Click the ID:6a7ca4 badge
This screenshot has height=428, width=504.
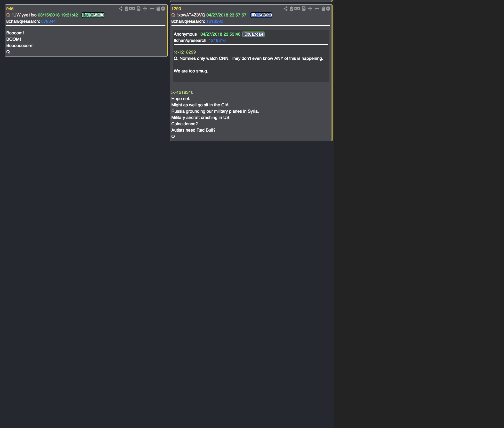point(253,34)
